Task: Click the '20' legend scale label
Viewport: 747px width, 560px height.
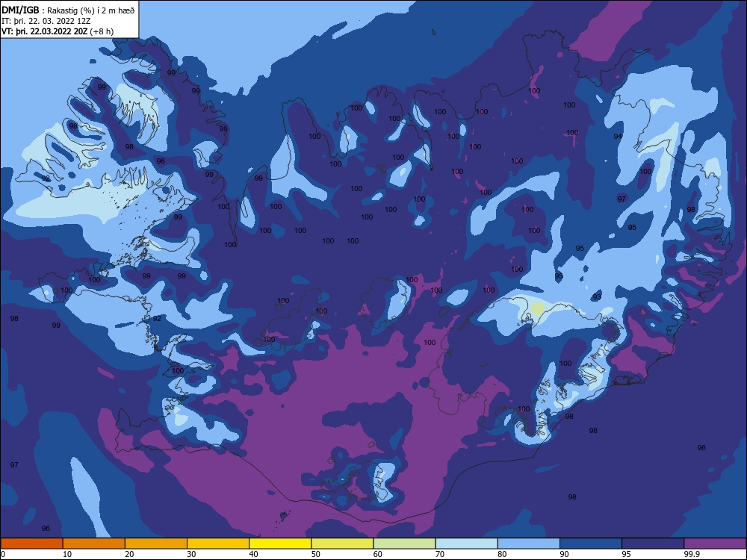Action: click(129, 554)
